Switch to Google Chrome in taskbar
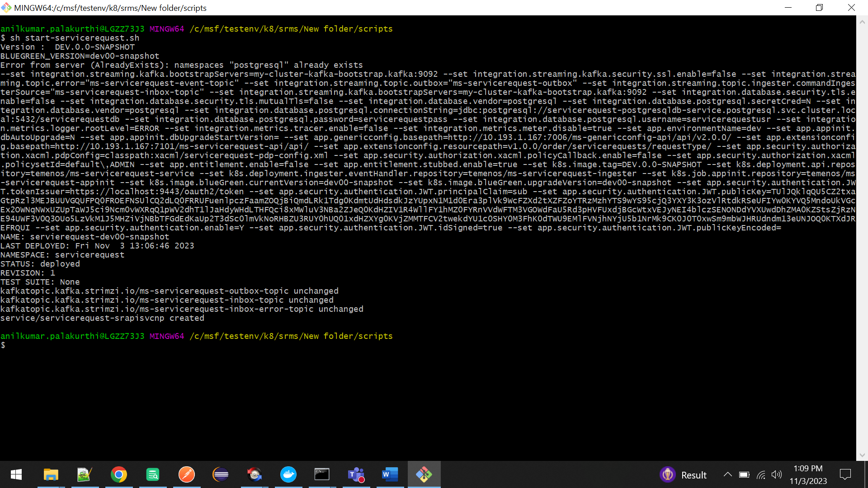This screenshot has height=488, width=868. (118, 474)
